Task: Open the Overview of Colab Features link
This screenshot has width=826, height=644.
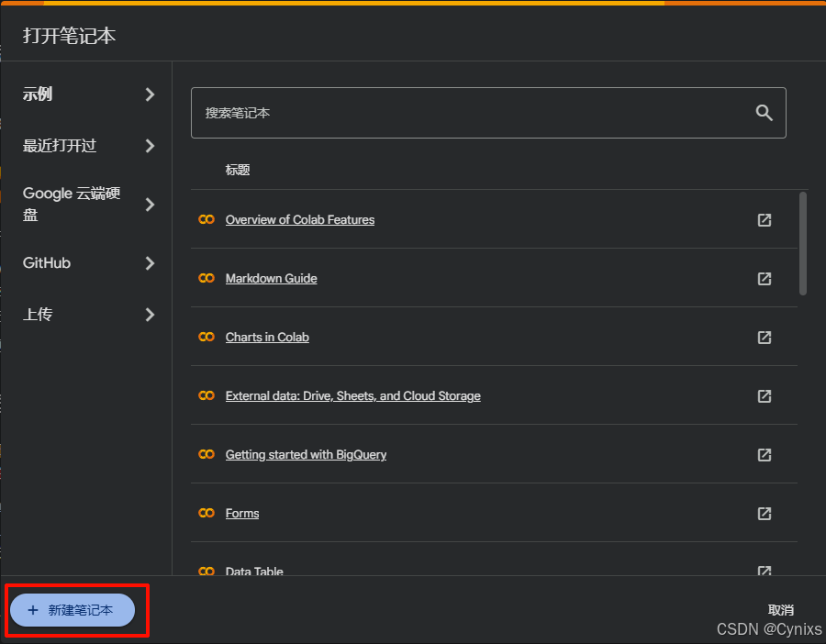Action: pos(300,219)
